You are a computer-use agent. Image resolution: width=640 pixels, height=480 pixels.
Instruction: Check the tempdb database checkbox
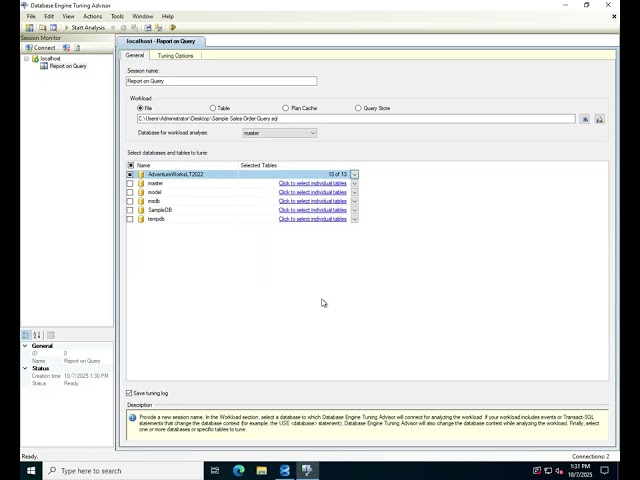tap(130, 219)
